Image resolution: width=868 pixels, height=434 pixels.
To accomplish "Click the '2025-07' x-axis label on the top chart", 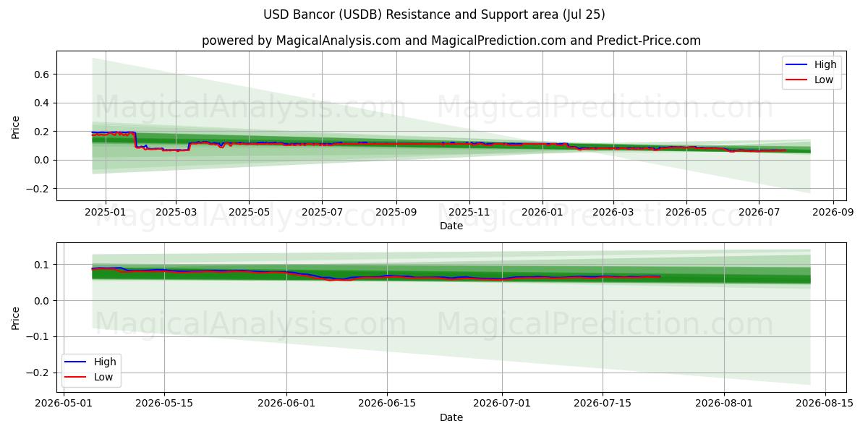I will pos(321,213).
